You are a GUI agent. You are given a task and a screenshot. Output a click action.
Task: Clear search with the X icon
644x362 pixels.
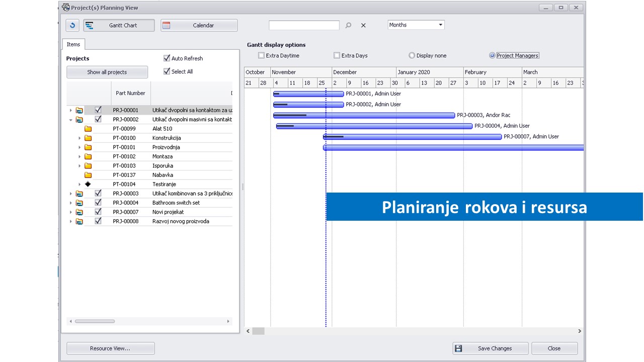363,25
